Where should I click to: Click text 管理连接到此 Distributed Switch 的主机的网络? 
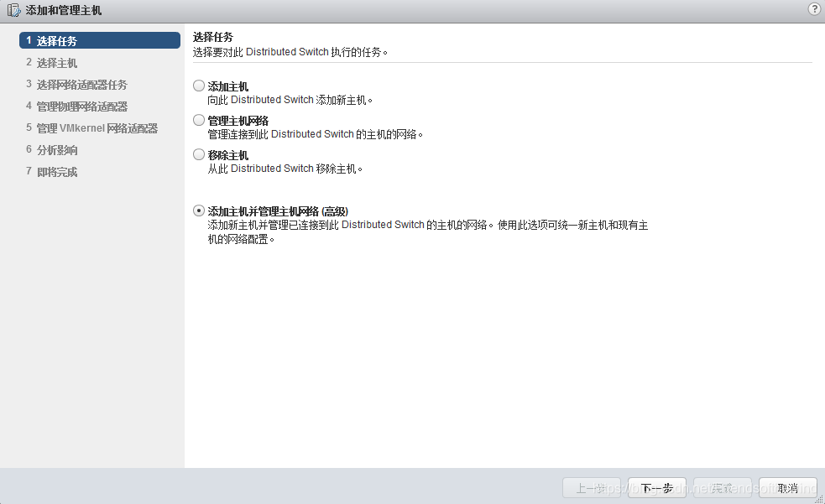click(316, 134)
